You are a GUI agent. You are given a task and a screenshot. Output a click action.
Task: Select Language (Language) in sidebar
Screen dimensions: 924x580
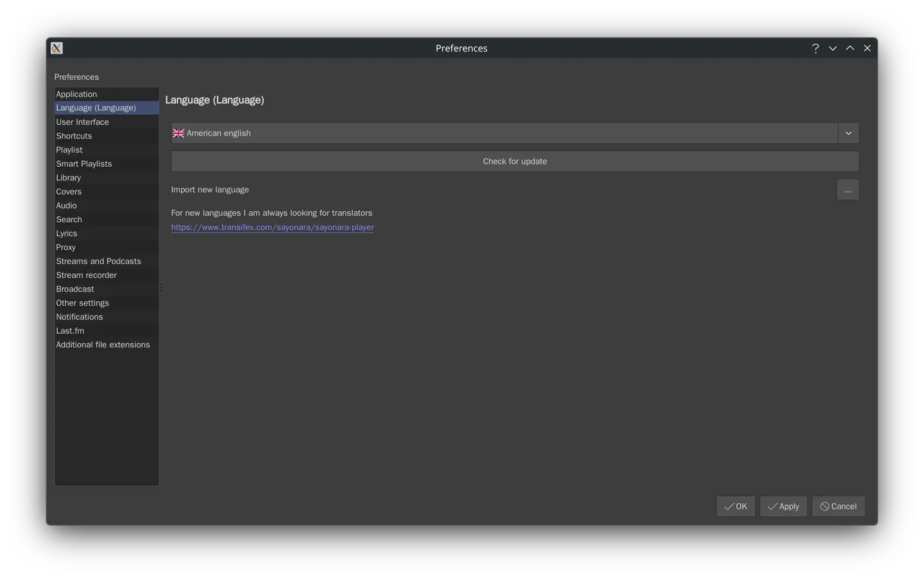pos(107,108)
